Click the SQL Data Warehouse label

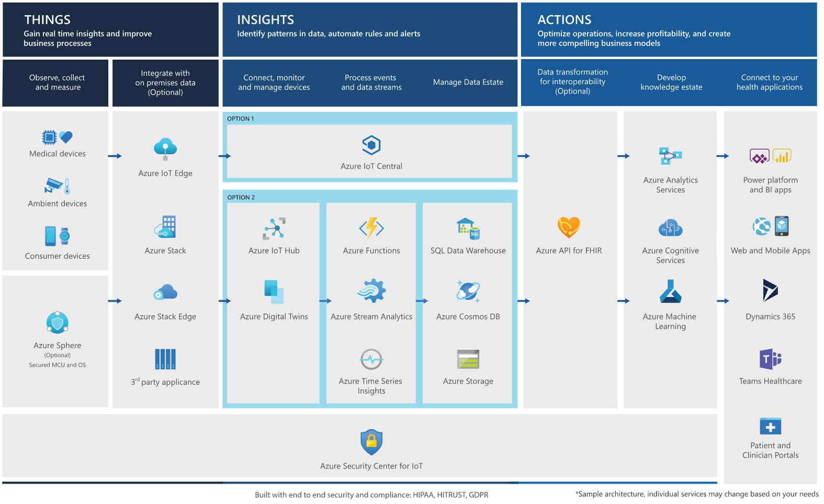pos(468,250)
